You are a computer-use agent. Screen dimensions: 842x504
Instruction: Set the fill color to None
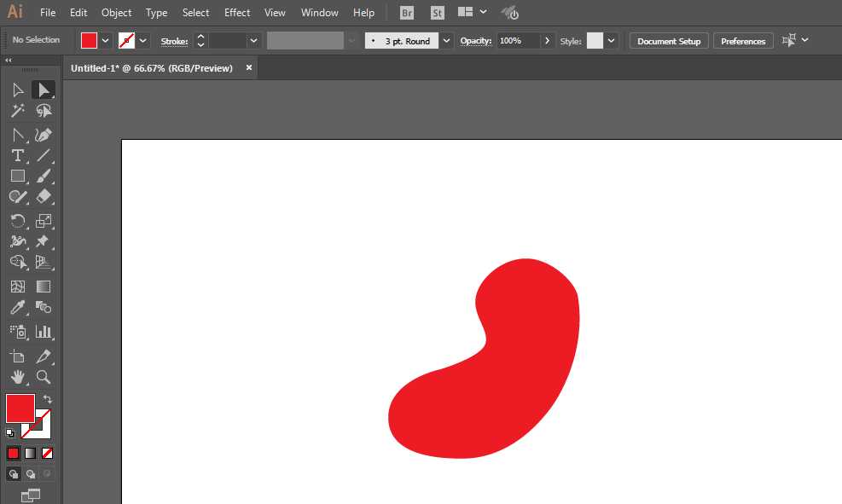pos(47,453)
